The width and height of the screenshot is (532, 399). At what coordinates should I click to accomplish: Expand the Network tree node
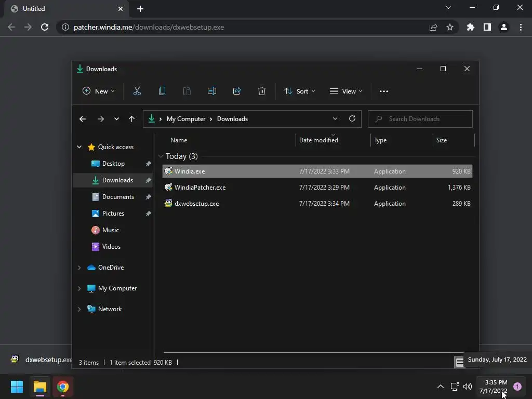point(79,309)
